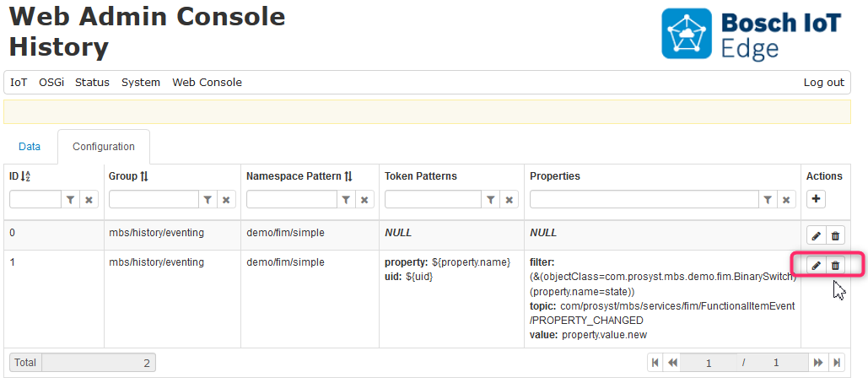Sort by the Group column header
The height and width of the screenshot is (383, 868).
128,176
